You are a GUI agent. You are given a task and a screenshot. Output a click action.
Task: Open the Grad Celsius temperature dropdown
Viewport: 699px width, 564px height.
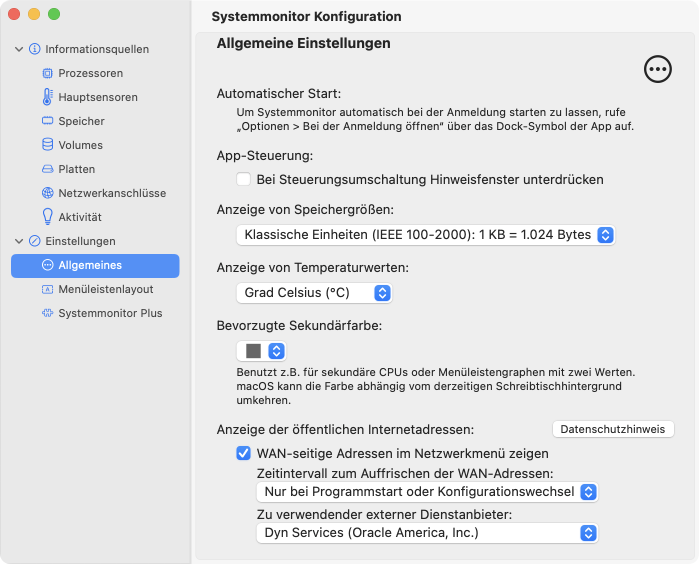(x=314, y=293)
